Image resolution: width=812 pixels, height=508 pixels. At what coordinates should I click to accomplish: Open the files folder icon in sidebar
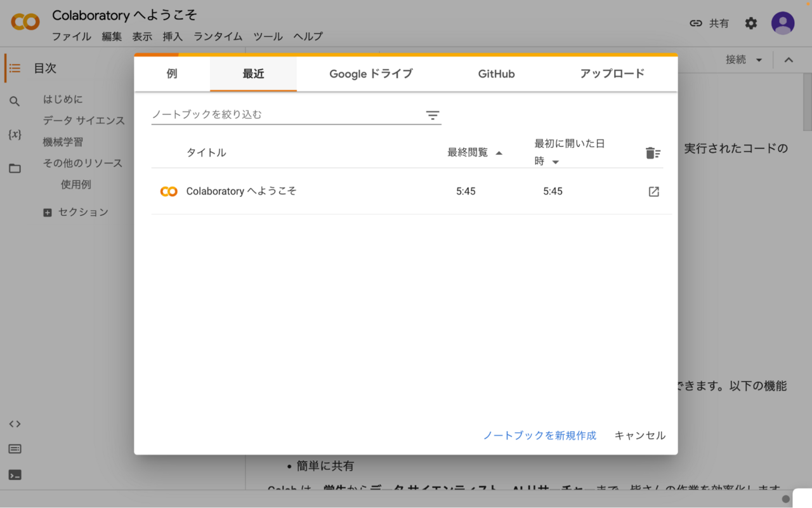15,168
